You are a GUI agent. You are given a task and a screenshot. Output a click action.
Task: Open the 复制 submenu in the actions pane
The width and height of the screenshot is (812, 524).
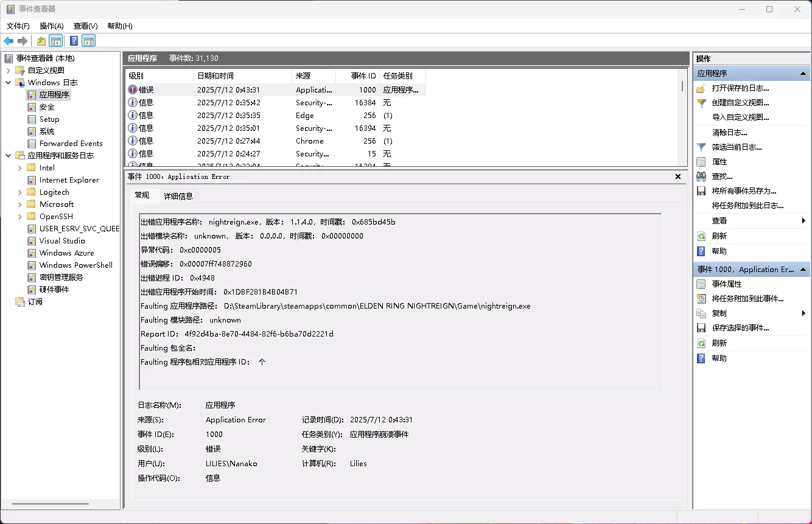[752, 313]
